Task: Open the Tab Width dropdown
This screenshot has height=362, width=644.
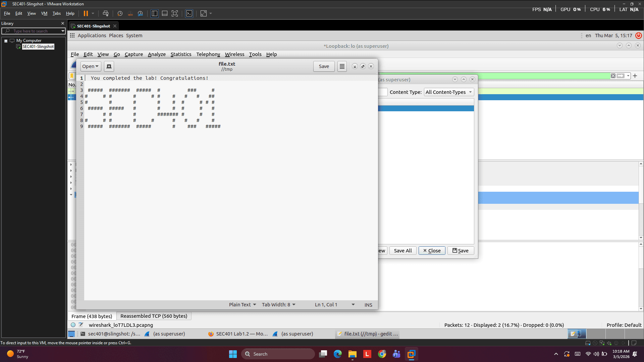Action: point(278,304)
